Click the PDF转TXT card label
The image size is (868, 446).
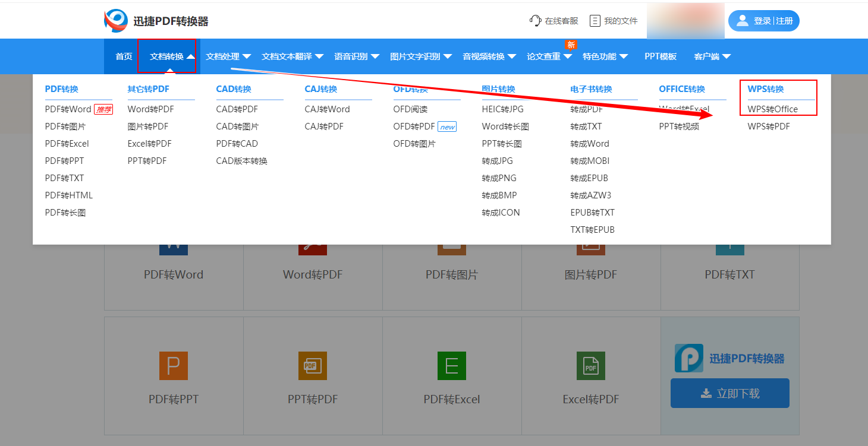click(x=730, y=274)
